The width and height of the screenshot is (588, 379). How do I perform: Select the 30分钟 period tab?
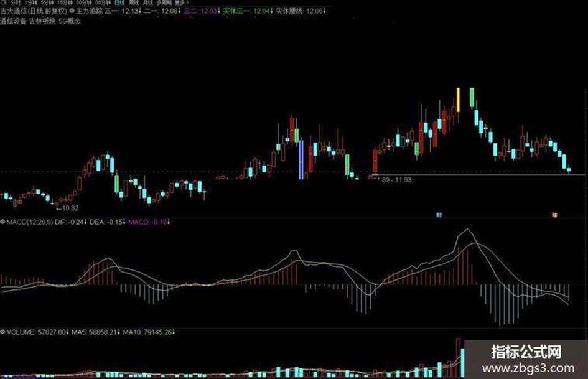tap(84, 2)
